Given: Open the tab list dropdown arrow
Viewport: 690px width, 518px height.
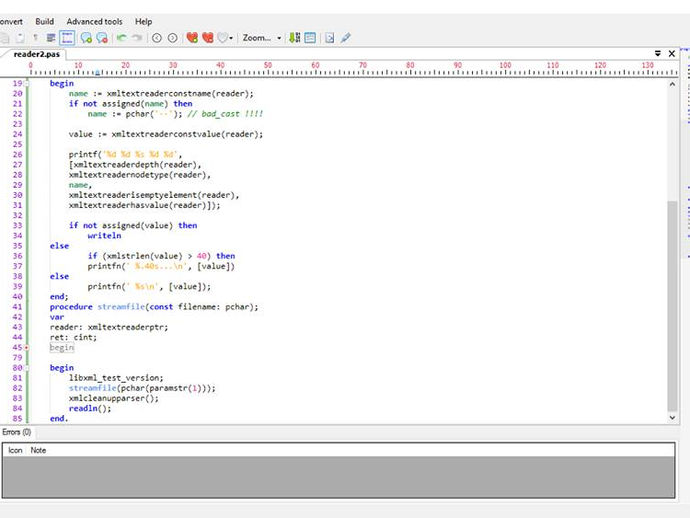Looking at the screenshot, I should (x=658, y=53).
